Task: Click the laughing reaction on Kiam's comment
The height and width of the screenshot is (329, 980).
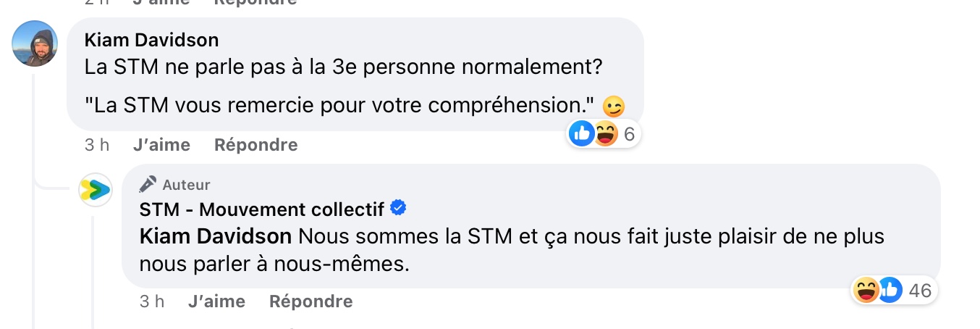Action: (x=605, y=133)
